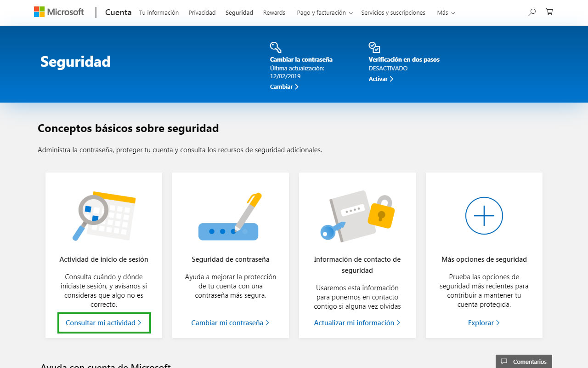Expand the Pago y facturación dropdown
The image size is (588, 368).
point(325,13)
